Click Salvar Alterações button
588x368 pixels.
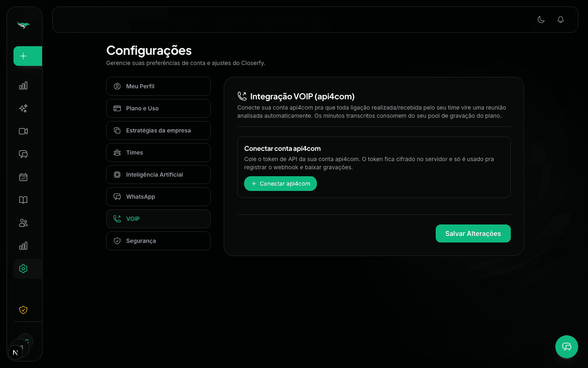click(x=473, y=233)
